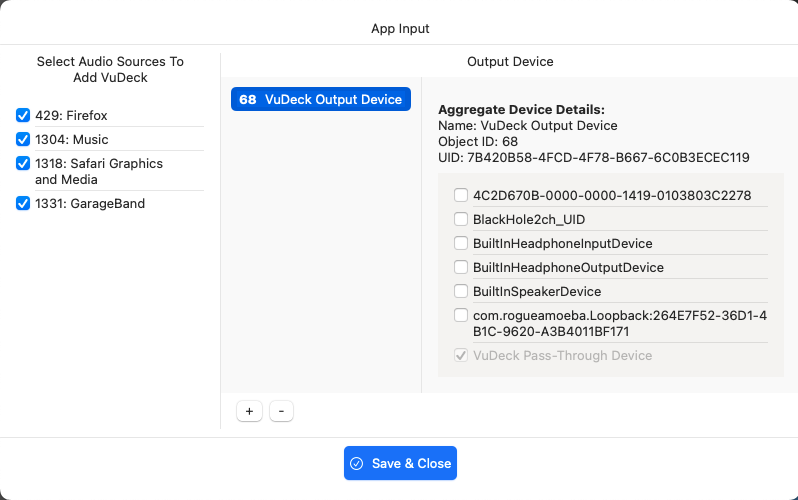798x500 pixels.
Task: Enable BuiltInHeadphoneInputDevice checkbox
Action: point(461,243)
